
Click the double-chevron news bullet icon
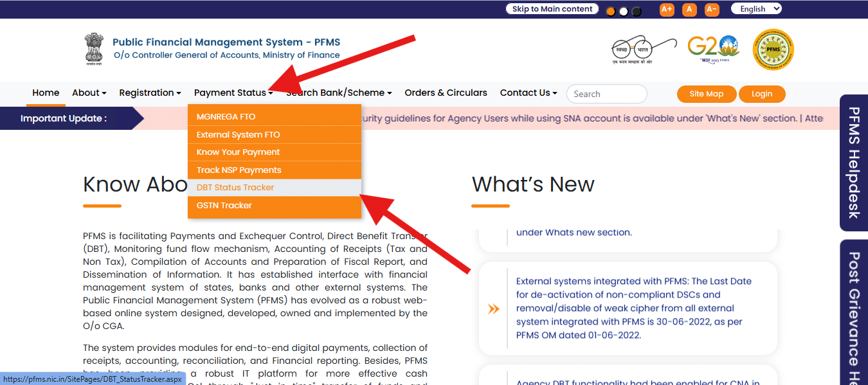click(493, 309)
